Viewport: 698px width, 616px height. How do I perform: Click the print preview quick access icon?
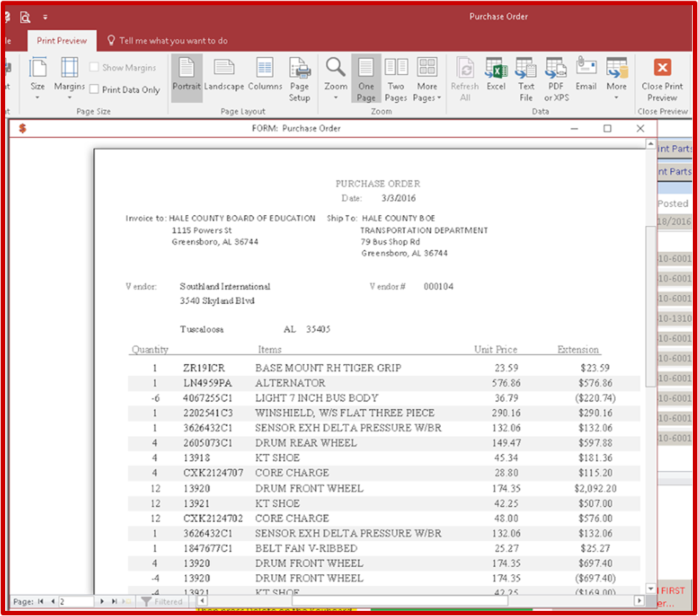pyautogui.click(x=26, y=17)
